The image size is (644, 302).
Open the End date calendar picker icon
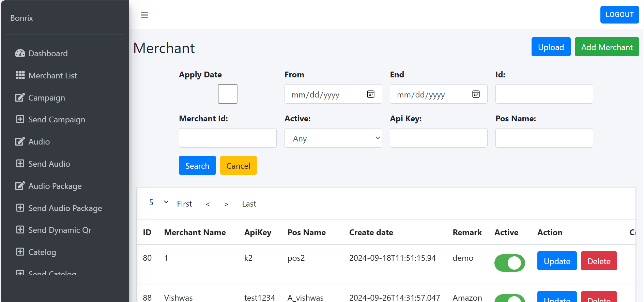[476, 94]
